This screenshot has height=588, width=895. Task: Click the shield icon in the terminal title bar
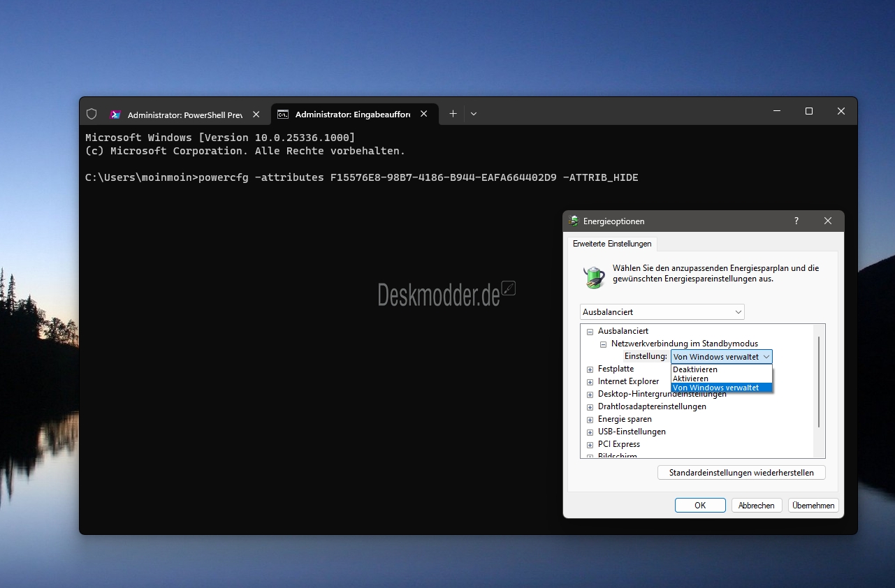point(92,114)
